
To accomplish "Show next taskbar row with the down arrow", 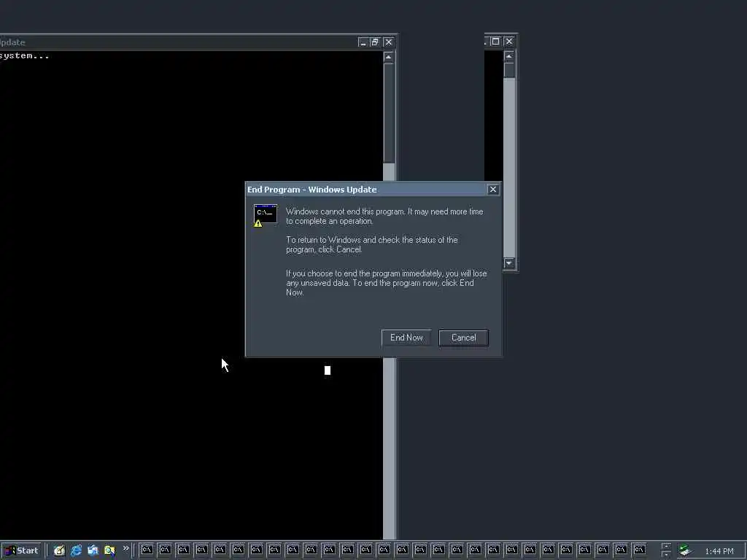I will click(x=666, y=554).
